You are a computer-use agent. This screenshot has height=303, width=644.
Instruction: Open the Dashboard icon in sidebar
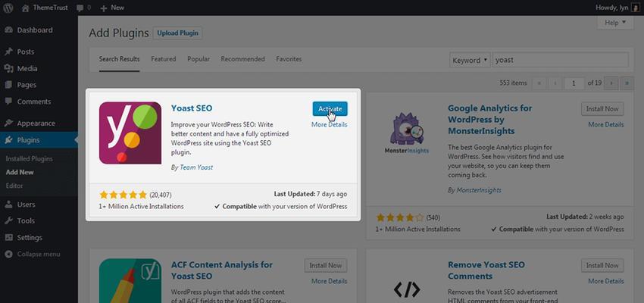(x=8, y=30)
